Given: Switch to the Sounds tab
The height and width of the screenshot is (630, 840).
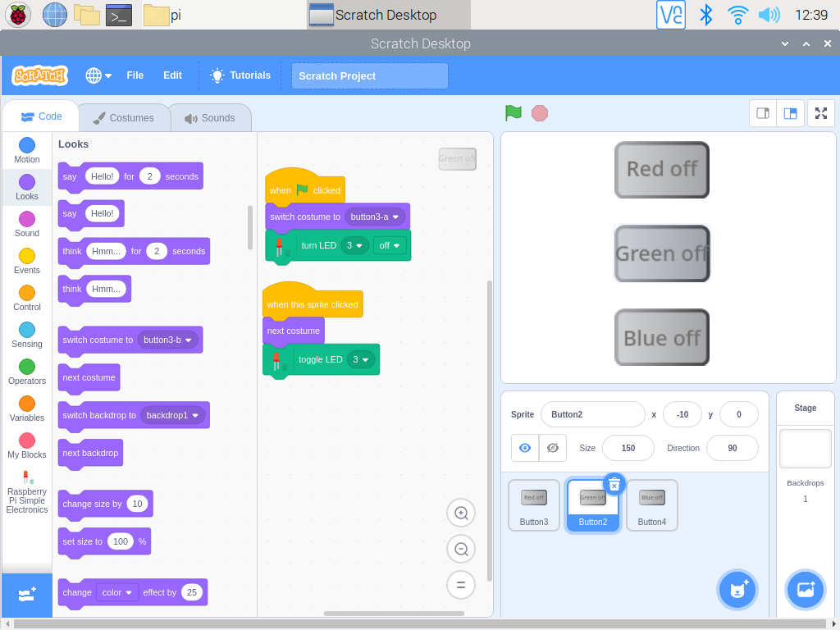Looking at the screenshot, I should [x=210, y=118].
